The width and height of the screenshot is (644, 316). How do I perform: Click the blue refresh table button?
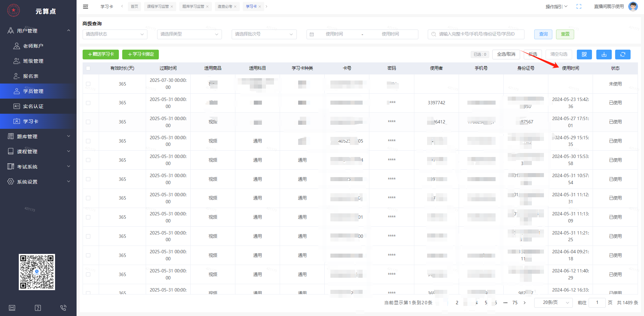(623, 54)
